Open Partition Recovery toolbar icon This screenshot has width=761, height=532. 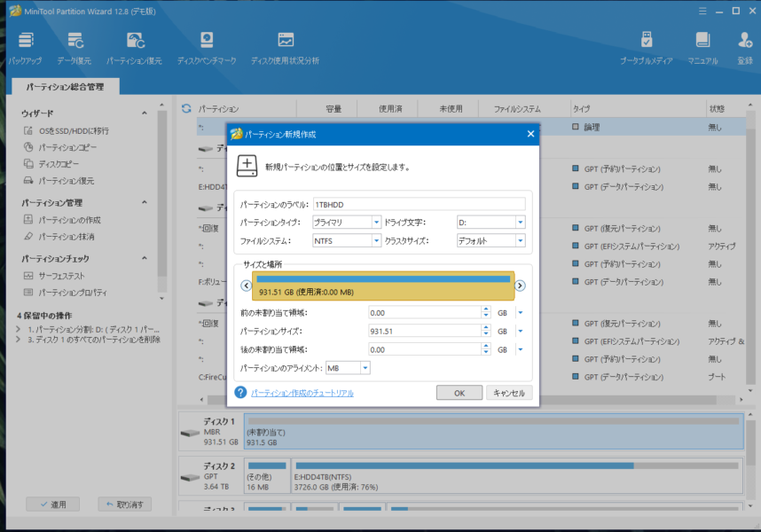click(135, 48)
